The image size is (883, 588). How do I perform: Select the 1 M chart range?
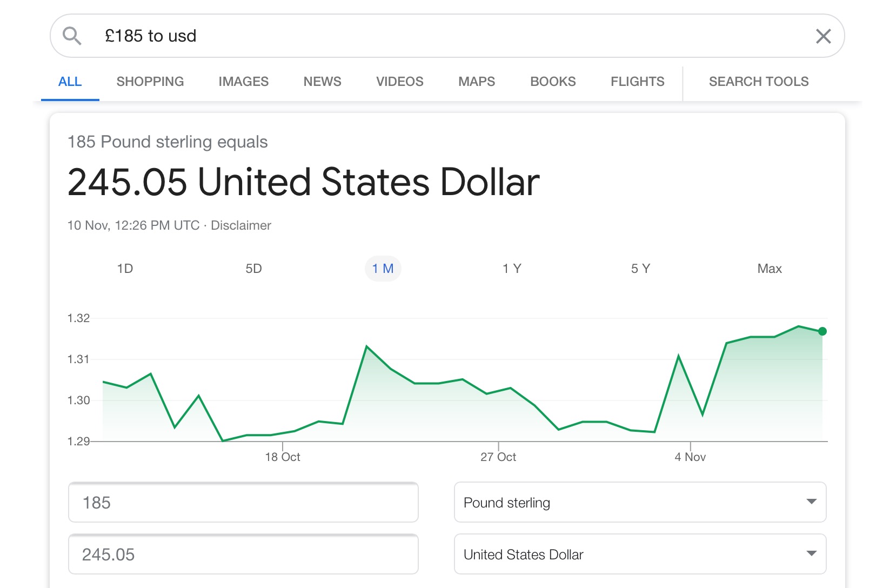pyautogui.click(x=383, y=269)
